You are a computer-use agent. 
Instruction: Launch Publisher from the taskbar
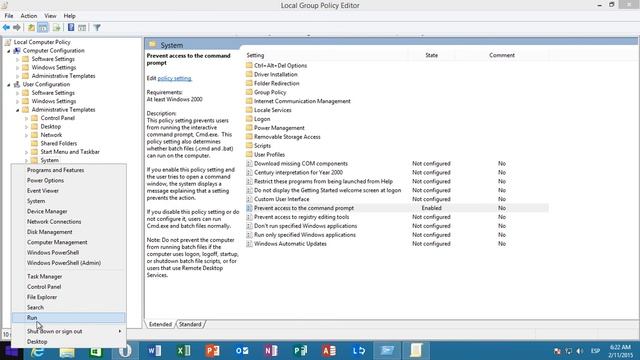coord(300,351)
